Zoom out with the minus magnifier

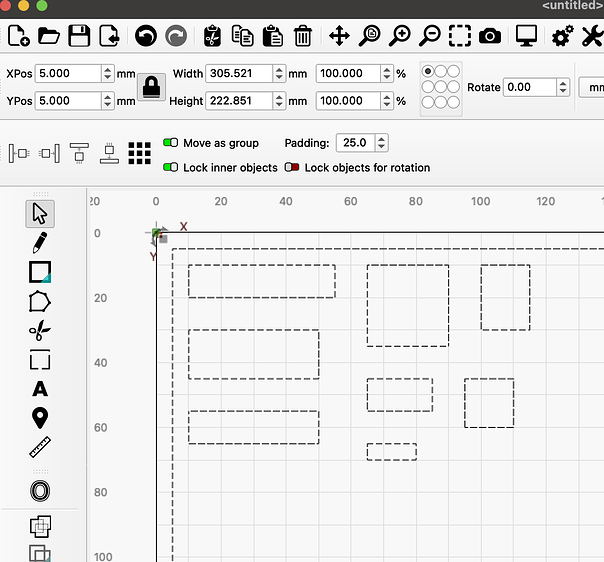(430, 36)
